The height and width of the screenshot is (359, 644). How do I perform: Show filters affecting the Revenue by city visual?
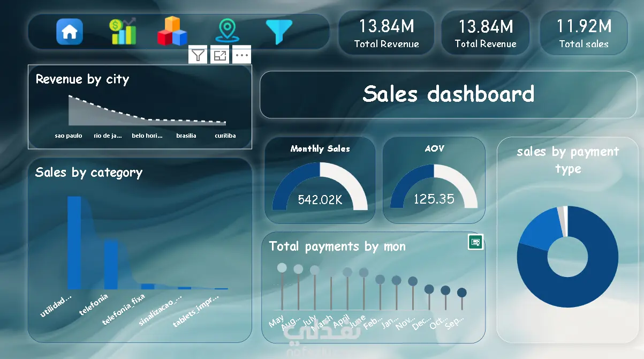point(198,55)
